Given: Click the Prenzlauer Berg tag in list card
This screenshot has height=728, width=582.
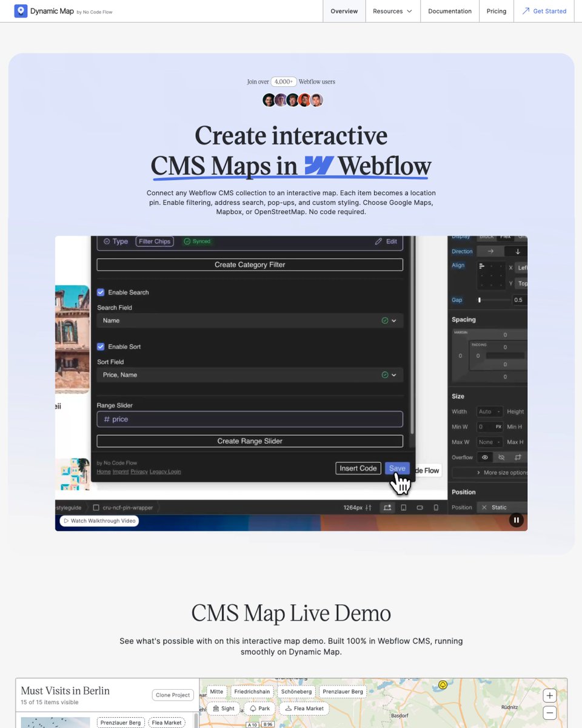Looking at the screenshot, I should [x=121, y=723].
